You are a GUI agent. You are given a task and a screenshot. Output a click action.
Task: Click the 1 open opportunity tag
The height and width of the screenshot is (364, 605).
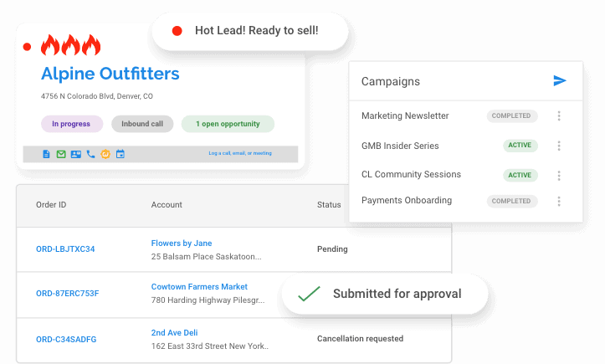[228, 124]
